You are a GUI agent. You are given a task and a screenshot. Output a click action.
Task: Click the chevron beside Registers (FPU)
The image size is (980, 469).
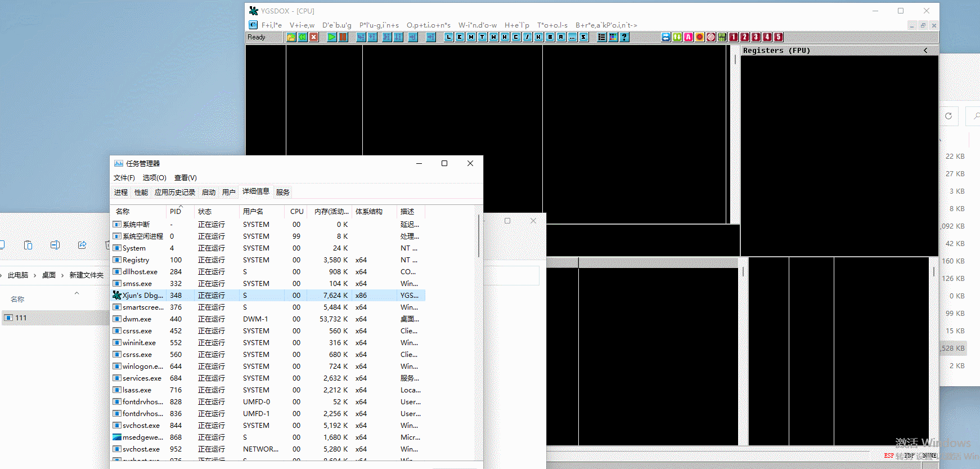tap(925, 51)
